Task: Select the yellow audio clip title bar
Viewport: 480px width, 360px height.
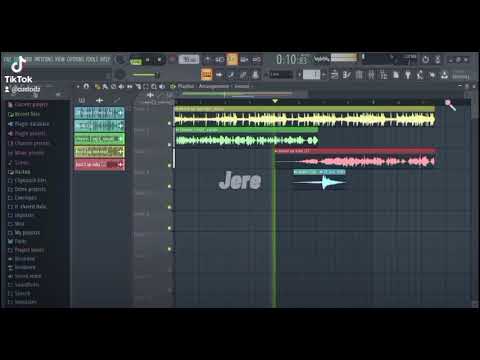Action: pos(305,109)
